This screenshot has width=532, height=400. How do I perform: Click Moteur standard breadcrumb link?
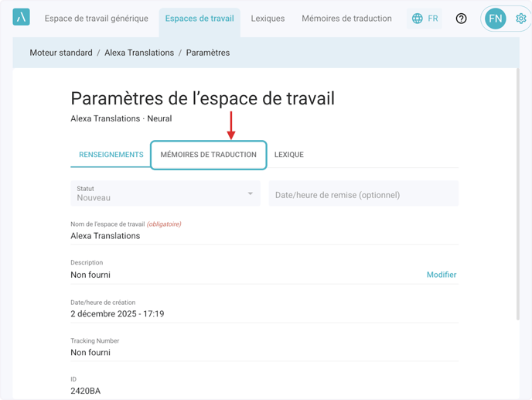pos(61,53)
